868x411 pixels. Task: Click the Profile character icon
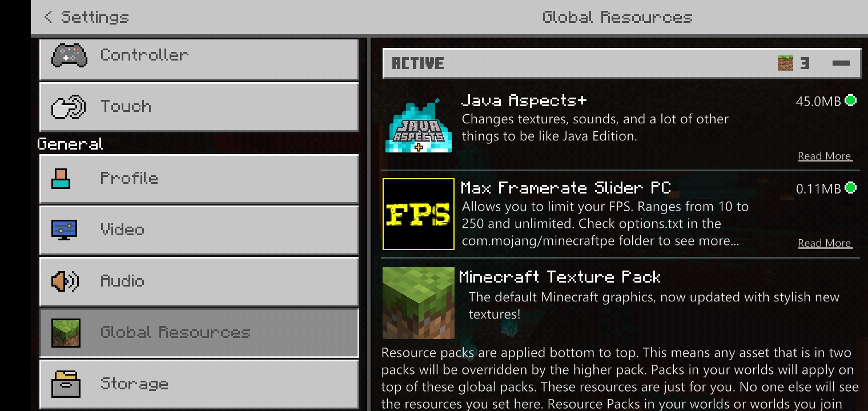pyautogui.click(x=61, y=179)
